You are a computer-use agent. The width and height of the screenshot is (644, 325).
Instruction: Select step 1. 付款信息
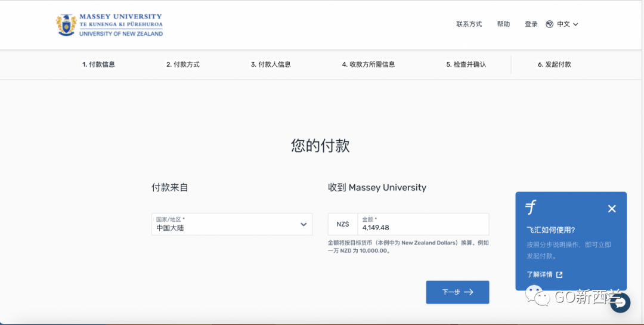[x=98, y=64]
